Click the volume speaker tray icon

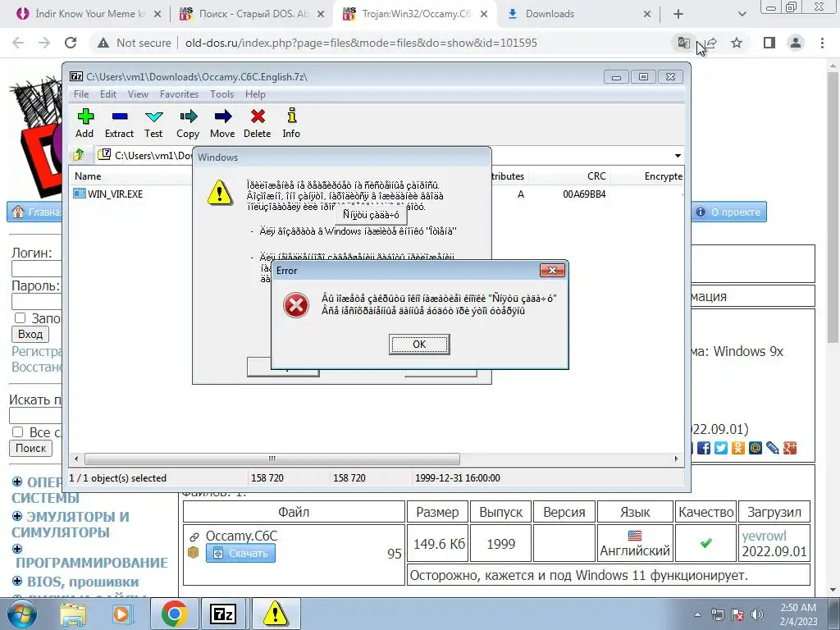pyautogui.click(x=757, y=614)
